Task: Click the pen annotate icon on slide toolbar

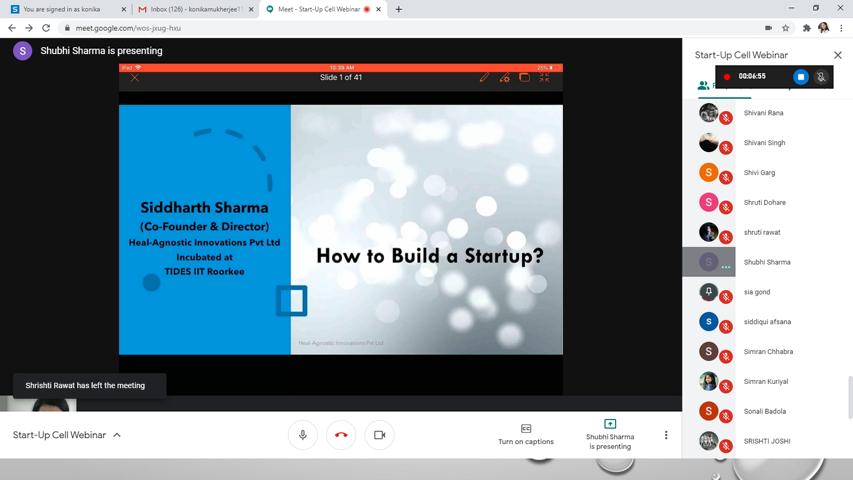Action: coord(484,78)
